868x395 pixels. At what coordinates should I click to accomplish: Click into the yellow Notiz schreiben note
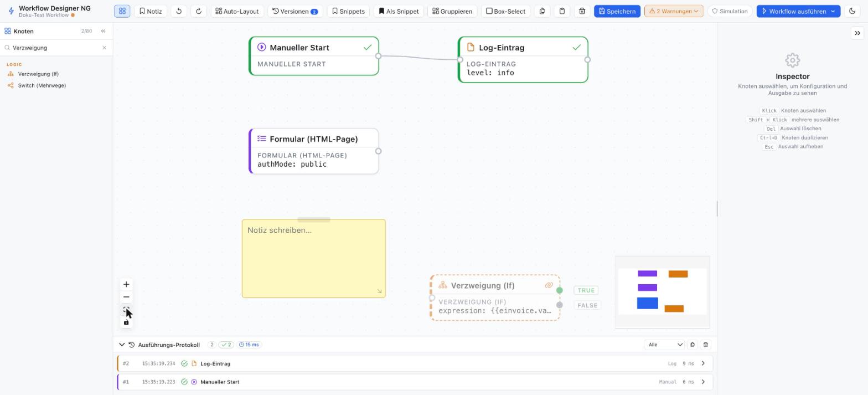(x=314, y=259)
